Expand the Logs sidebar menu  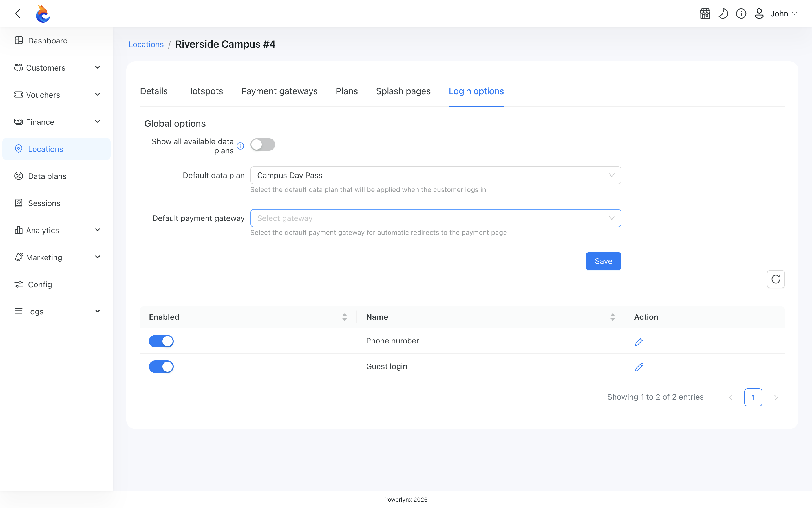pos(56,312)
